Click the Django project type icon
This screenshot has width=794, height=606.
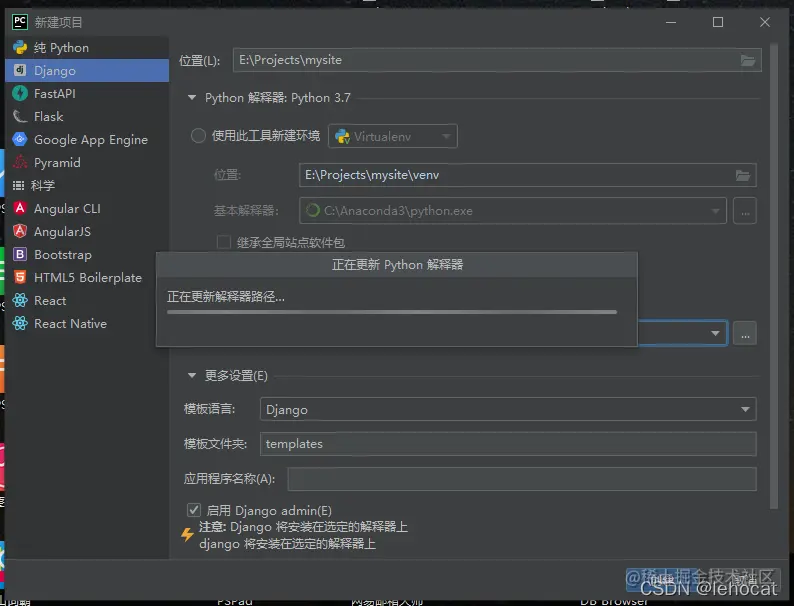(20, 70)
